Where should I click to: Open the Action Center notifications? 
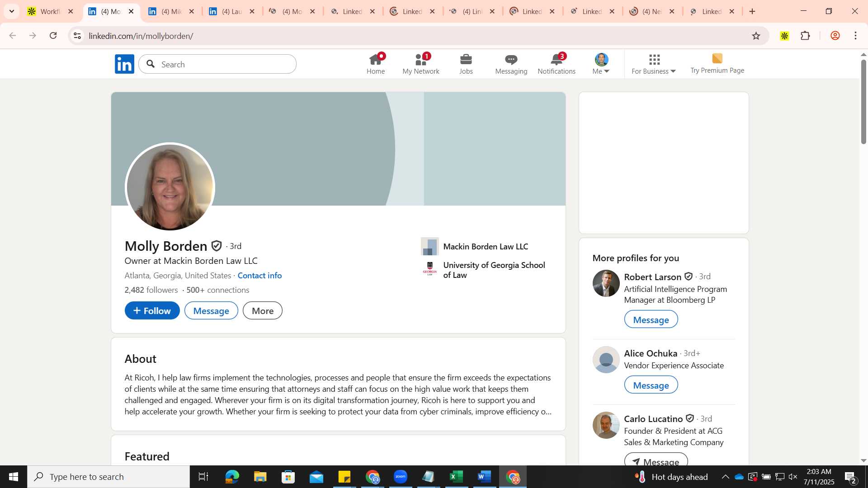tap(850, 477)
